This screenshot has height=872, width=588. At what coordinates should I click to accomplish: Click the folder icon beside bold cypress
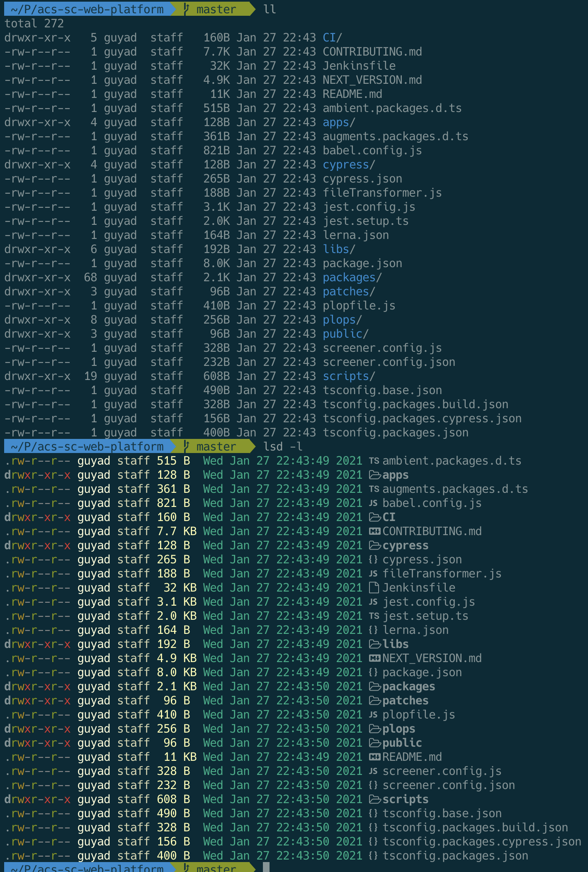click(375, 546)
